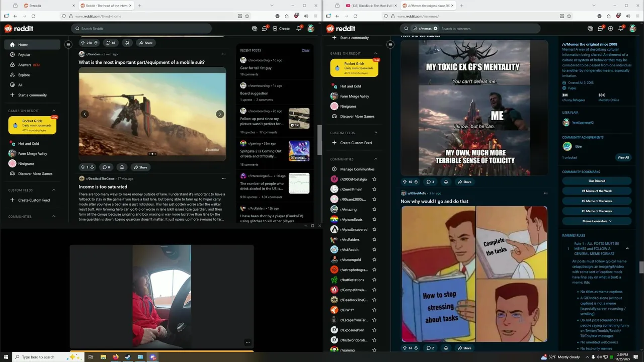The image size is (644, 362).
Task: Remove the r/memes search scope chip
Action: (436, 29)
